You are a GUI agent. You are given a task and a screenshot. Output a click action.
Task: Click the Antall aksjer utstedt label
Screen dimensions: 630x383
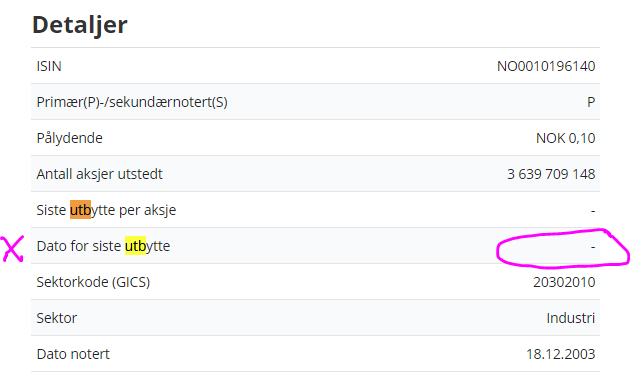100,174
